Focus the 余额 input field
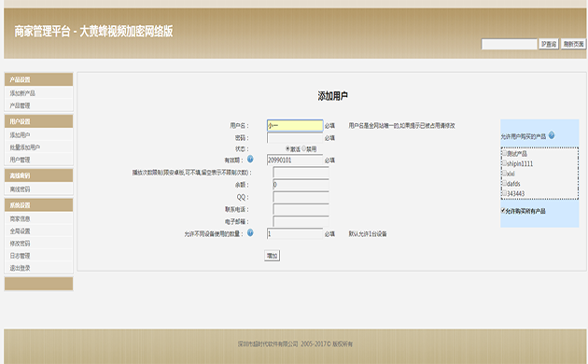This screenshot has width=588, height=364. (301, 185)
